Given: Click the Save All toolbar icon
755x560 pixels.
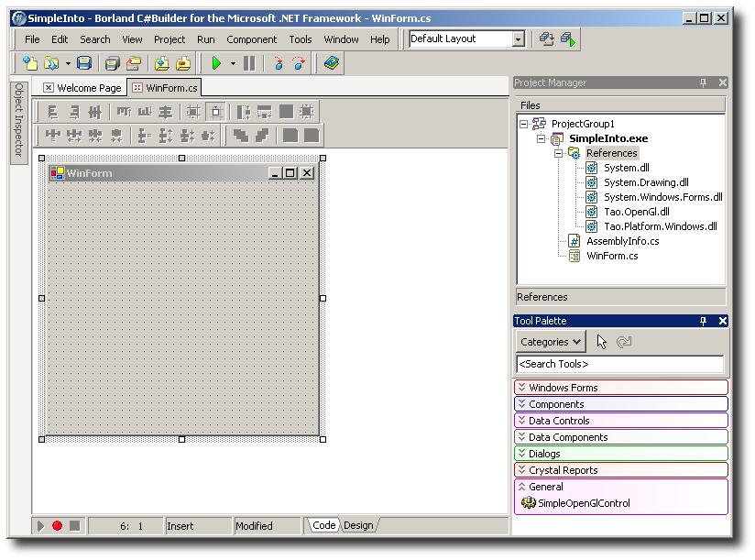Looking at the screenshot, I should pos(112,63).
